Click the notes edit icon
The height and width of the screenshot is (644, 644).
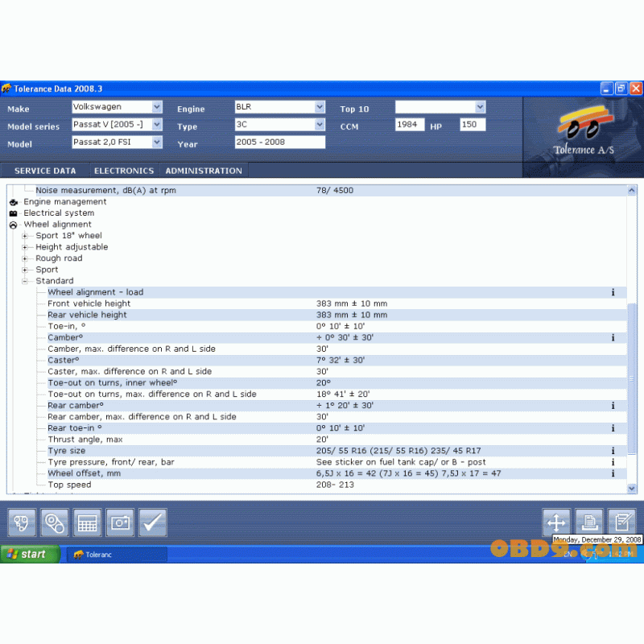pyautogui.click(x=621, y=522)
